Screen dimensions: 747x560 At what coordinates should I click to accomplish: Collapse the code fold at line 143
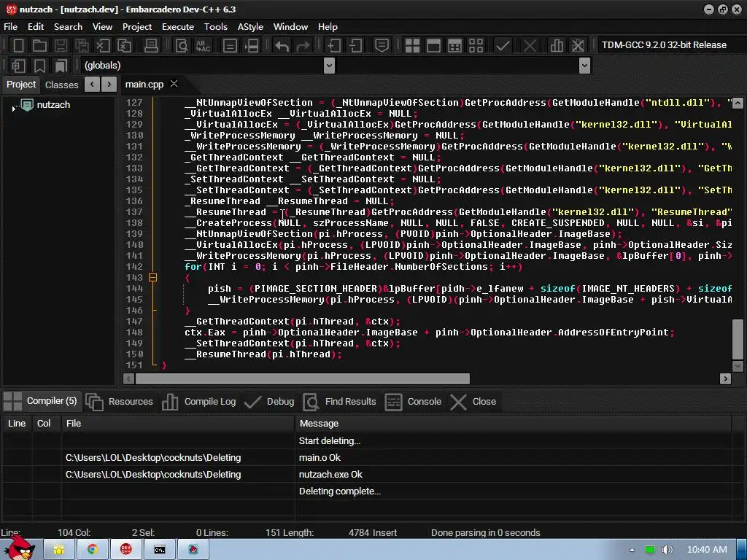point(152,278)
